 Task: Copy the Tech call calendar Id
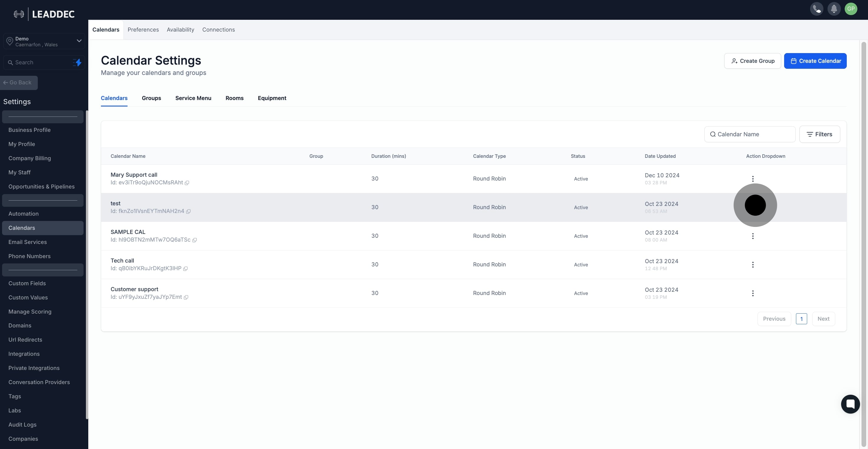point(185,268)
